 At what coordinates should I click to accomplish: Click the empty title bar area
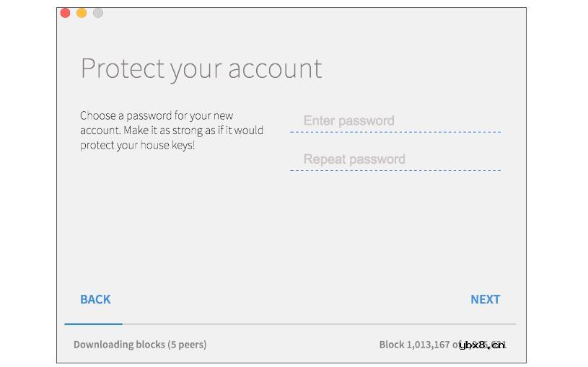click(x=310, y=13)
